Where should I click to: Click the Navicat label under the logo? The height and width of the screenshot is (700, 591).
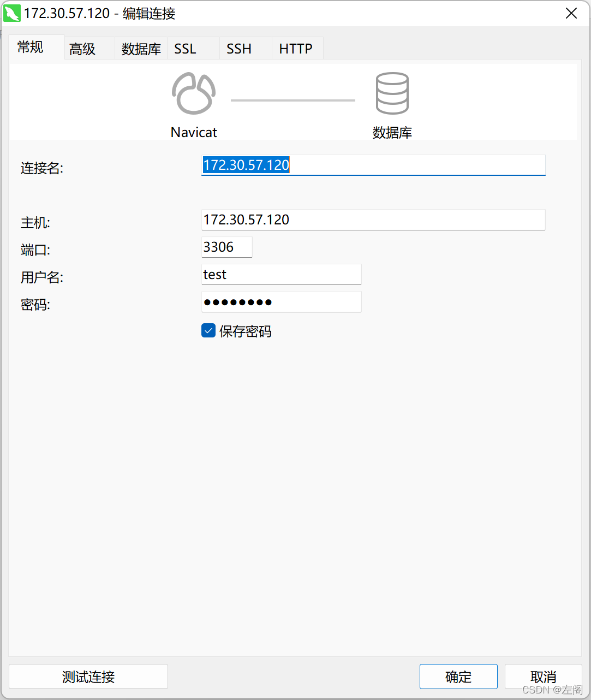tap(193, 132)
